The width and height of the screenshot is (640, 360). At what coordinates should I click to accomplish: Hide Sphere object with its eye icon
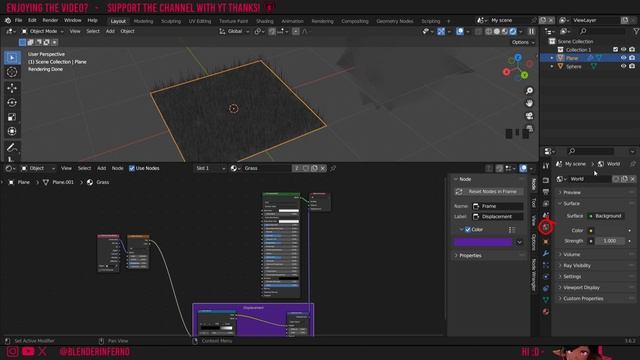click(624, 66)
